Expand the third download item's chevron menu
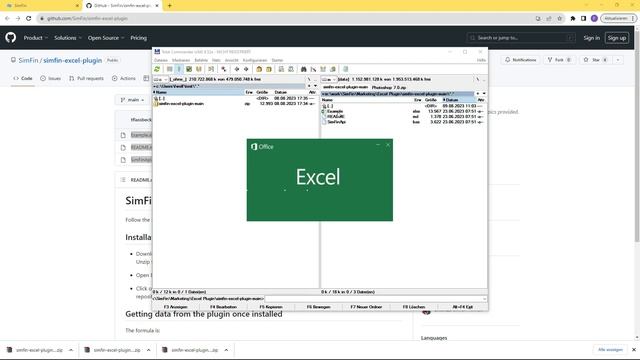 tap(226, 350)
